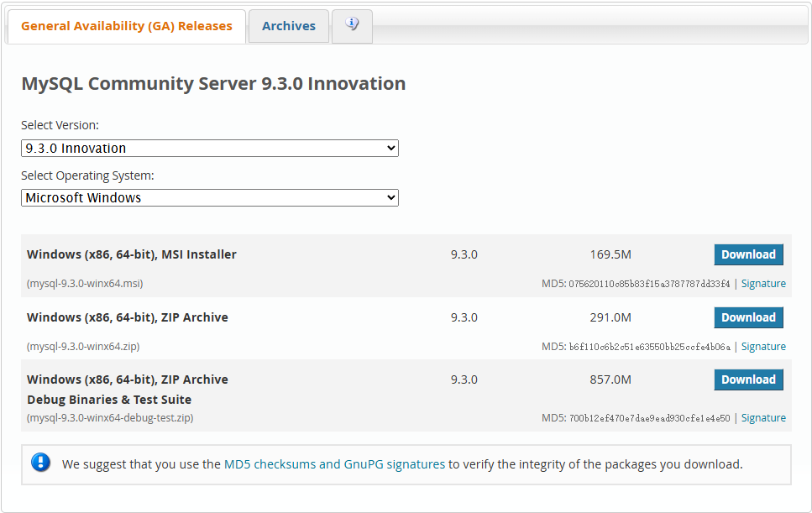Click the Windows (x86, 64-bit), MSI Installer title

coord(132,254)
